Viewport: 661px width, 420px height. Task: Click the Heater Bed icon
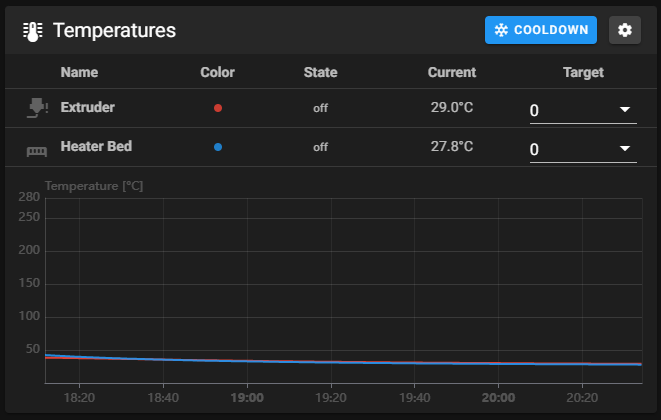click(x=37, y=148)
